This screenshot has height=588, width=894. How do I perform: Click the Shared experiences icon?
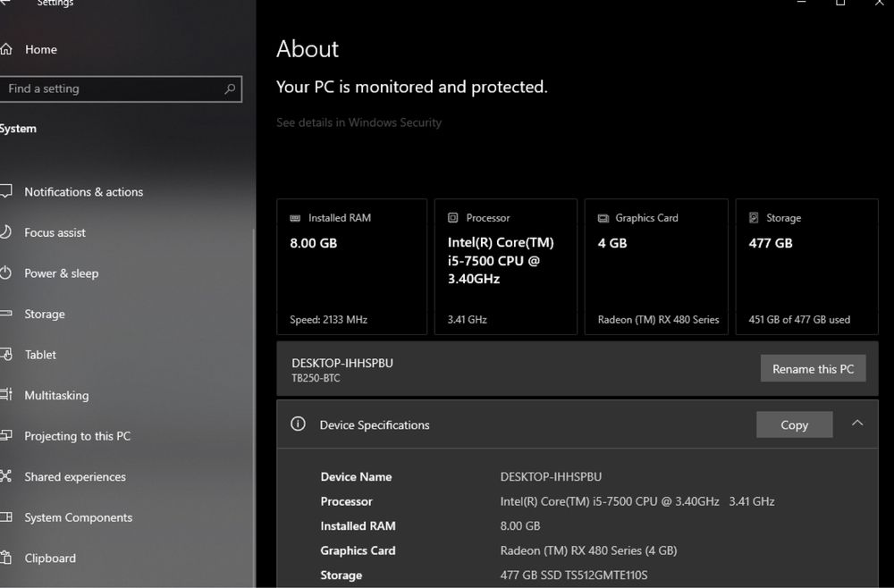[x=5, y=476]
